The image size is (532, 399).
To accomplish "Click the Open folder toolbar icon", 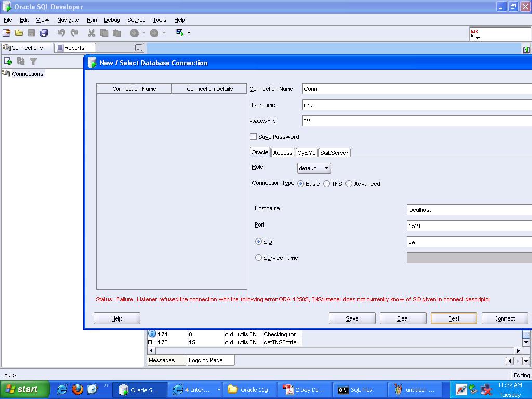I will click(x=19, y=33).
